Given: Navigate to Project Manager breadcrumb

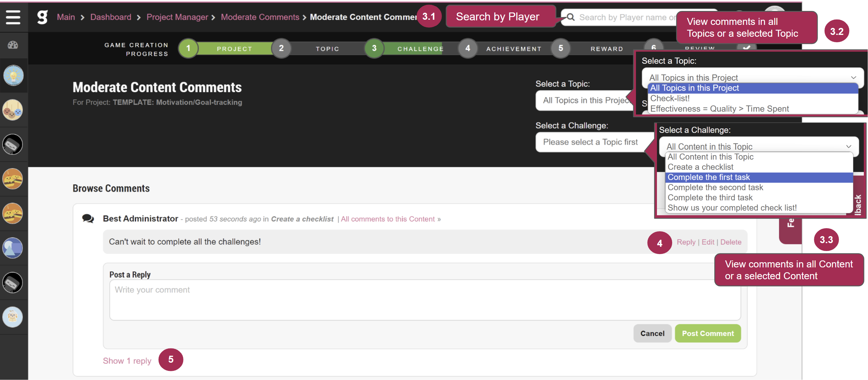Looking at the screenshot, I should click(177, 17).
